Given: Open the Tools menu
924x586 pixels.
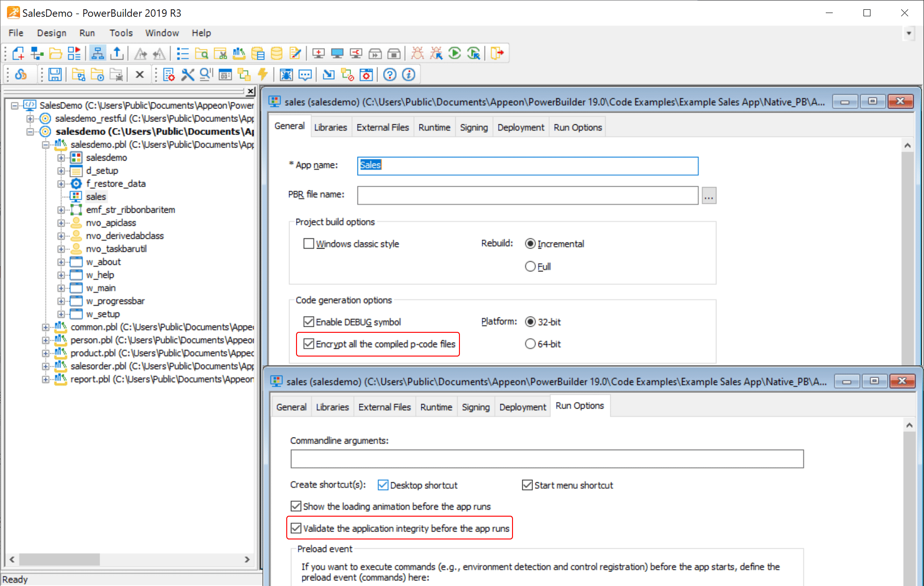Looking at the screenshot, I should click(x=121, y=33).
